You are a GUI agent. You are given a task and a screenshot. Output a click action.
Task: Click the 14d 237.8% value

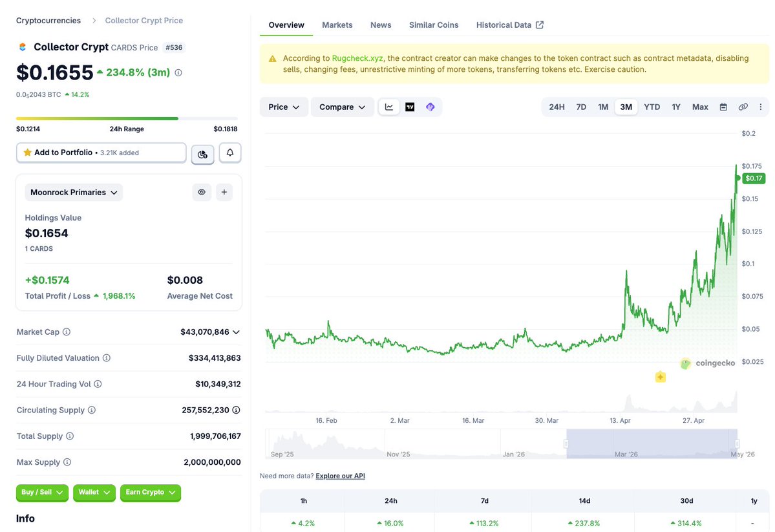point(584,523)
